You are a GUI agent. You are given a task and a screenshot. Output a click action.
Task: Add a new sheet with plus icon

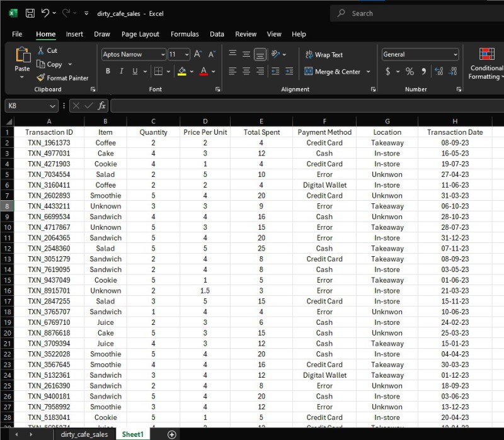click(171, 434)
